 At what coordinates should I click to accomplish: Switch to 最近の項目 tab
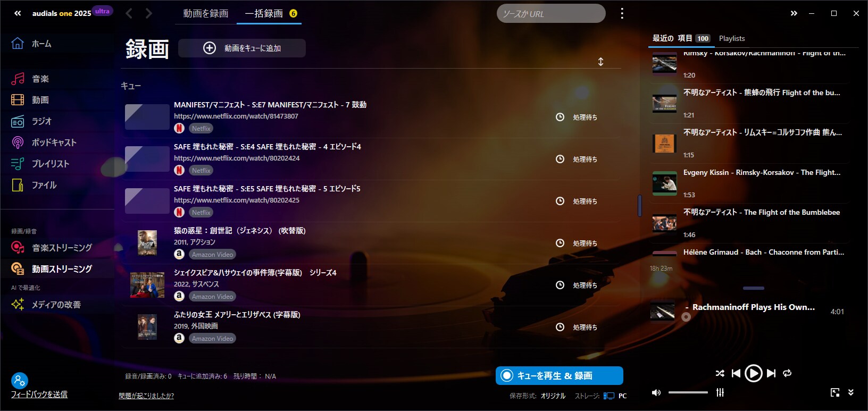[681, 38]
